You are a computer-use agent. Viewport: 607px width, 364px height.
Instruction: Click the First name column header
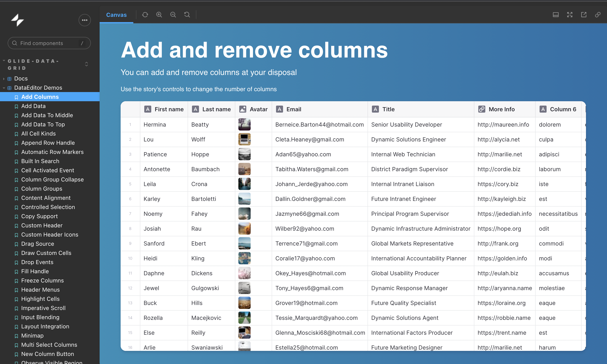tap(164, 109)
